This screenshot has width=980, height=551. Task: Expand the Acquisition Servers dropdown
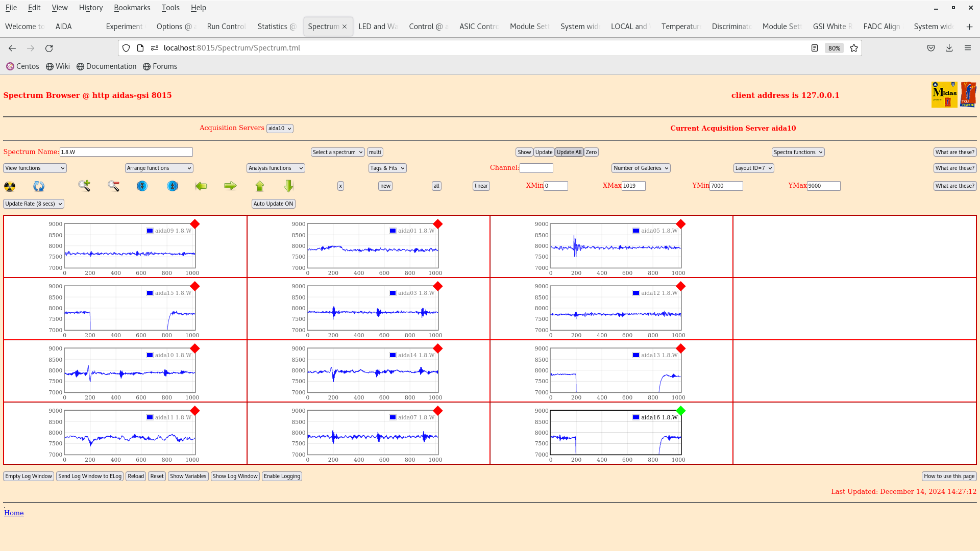pos(279,129)
